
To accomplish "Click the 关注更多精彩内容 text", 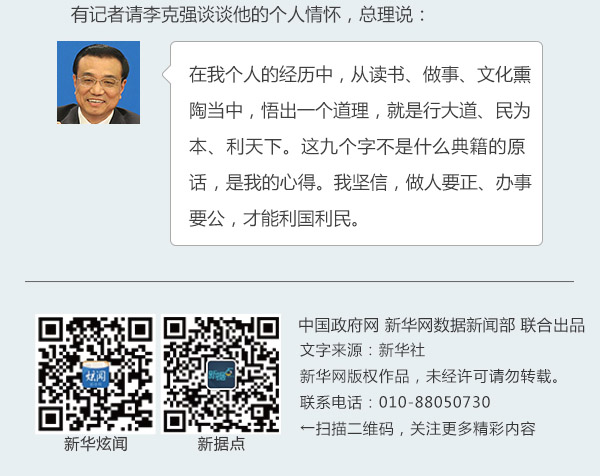I will (x=473, y=429).
